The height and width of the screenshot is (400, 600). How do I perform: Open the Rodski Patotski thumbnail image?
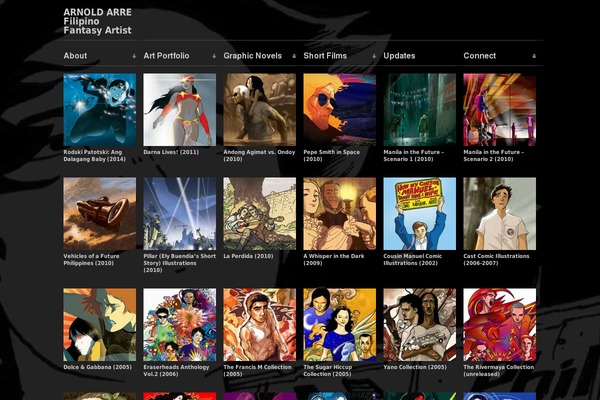99,110
